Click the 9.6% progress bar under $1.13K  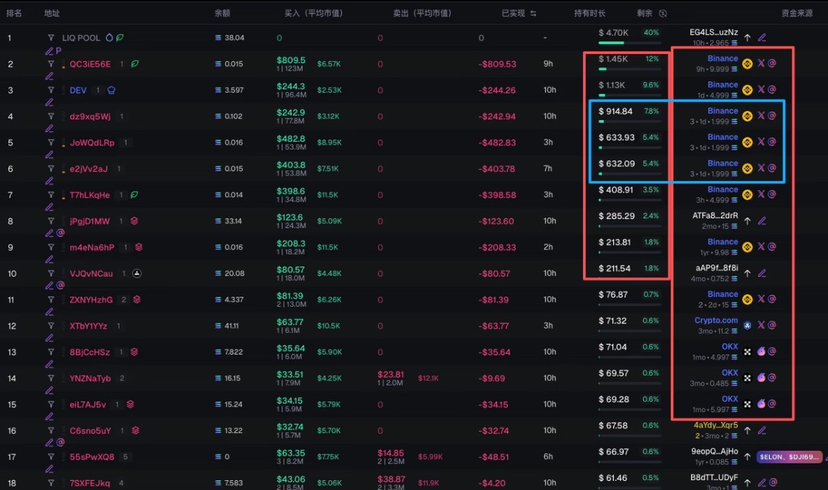click(629, 95)
